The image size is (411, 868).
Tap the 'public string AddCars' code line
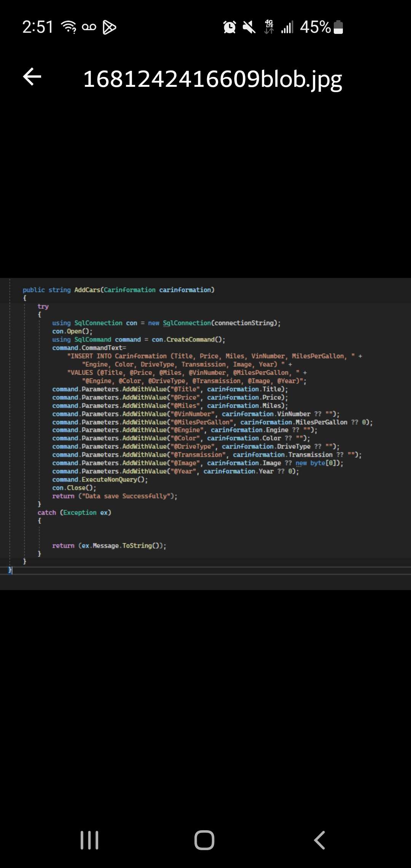(x=118, y=290)
